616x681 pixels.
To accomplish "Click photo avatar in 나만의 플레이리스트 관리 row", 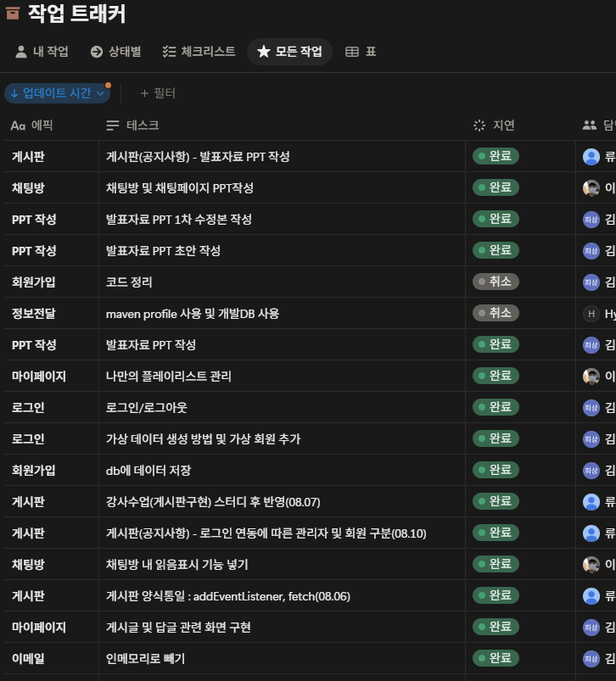I will [x=591, y=376].
